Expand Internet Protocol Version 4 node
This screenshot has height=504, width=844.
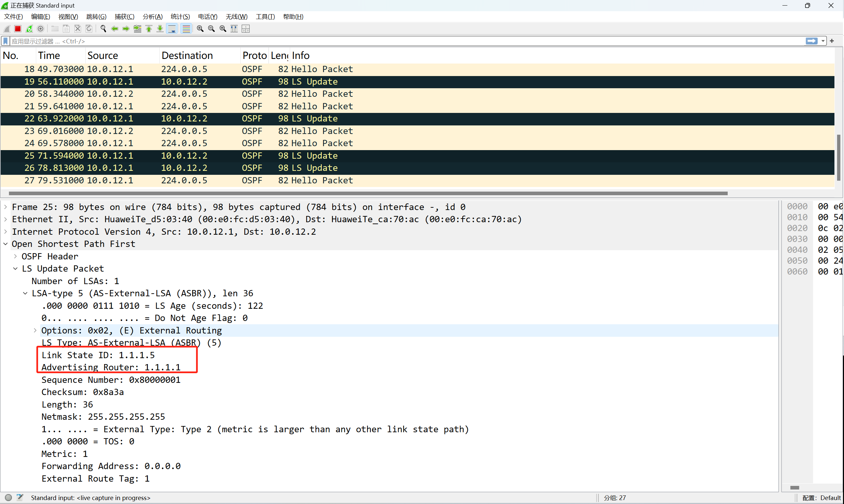(6, 232)
